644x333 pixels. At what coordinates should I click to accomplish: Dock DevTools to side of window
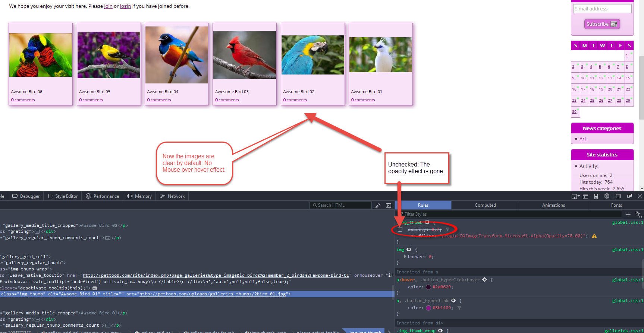point(618,196)
